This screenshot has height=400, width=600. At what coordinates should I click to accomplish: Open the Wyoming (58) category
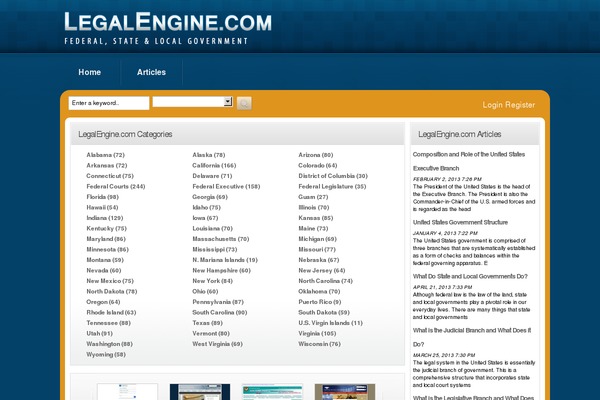coord(106,354)
